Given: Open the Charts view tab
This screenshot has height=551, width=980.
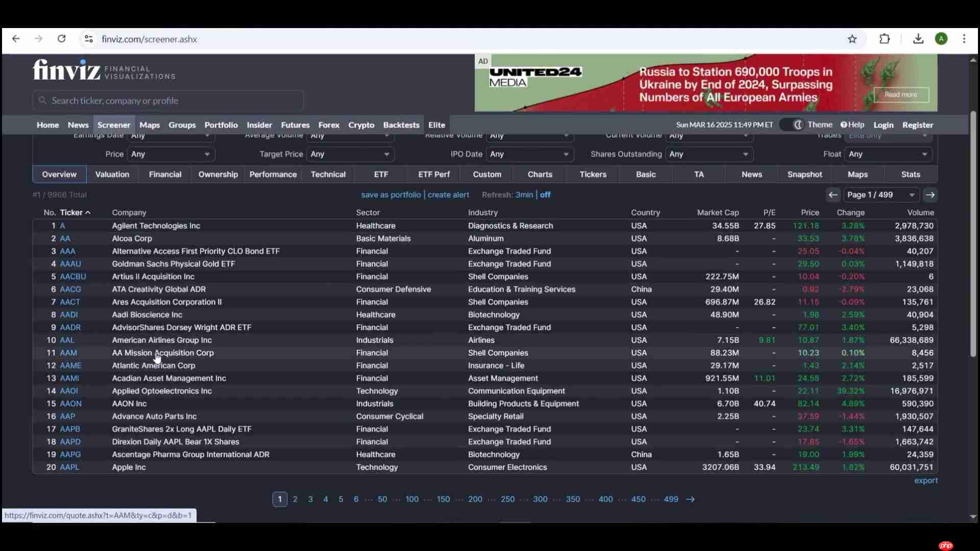Looking at the screenshot, I should tap(540, 174).
